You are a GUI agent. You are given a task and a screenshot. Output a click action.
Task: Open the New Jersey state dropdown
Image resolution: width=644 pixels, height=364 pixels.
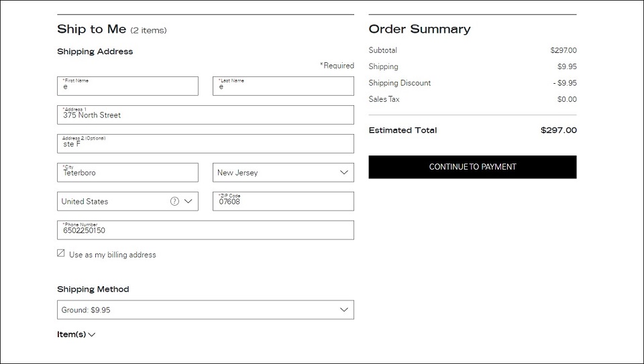(x=283, y=172)
